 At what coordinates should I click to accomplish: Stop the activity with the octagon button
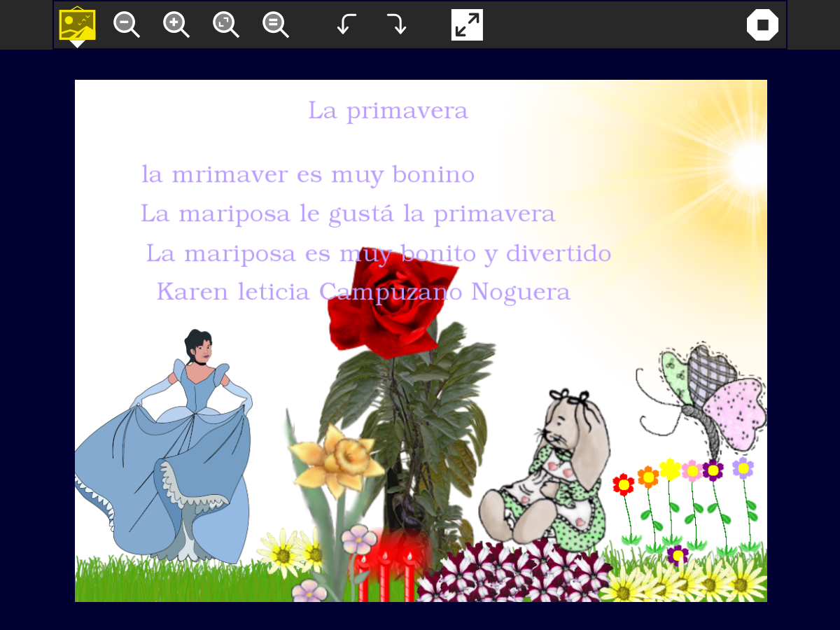click(762, 24)
